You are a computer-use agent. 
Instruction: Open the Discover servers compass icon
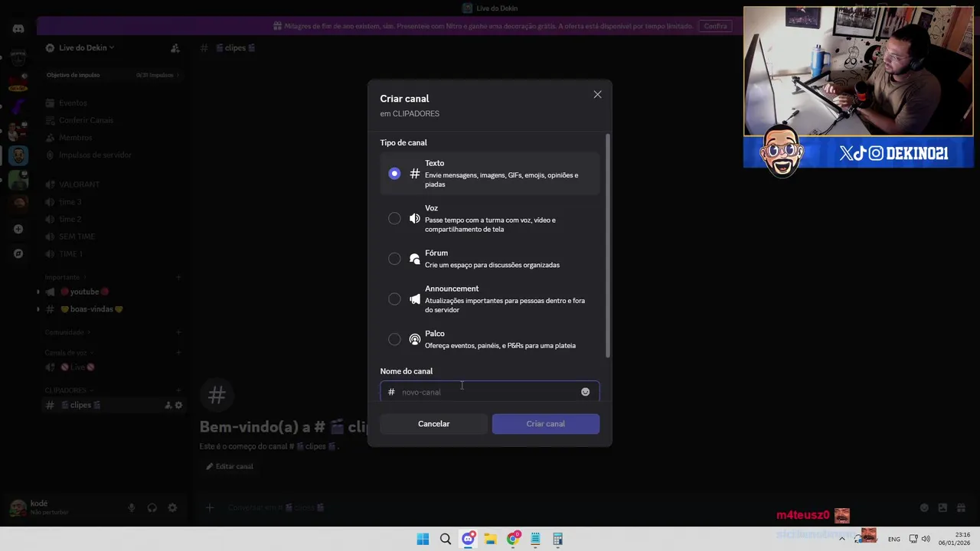18,253
